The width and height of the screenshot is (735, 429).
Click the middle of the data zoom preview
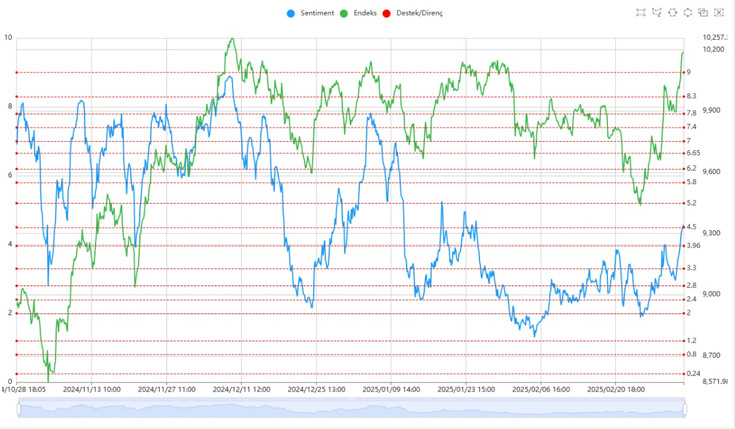pos(351,407)
